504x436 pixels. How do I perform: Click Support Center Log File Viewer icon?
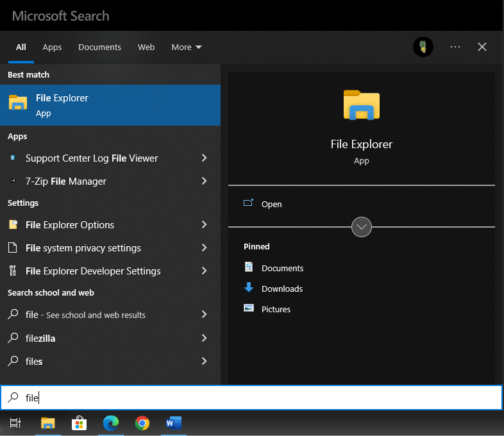click(x=13, y=158)
